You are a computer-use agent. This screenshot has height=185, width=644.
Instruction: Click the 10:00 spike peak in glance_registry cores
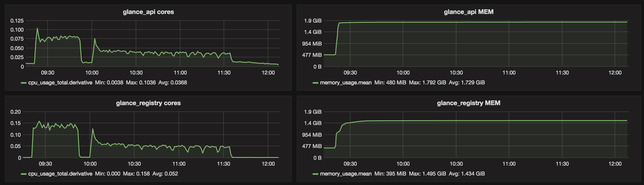point(93,129)
